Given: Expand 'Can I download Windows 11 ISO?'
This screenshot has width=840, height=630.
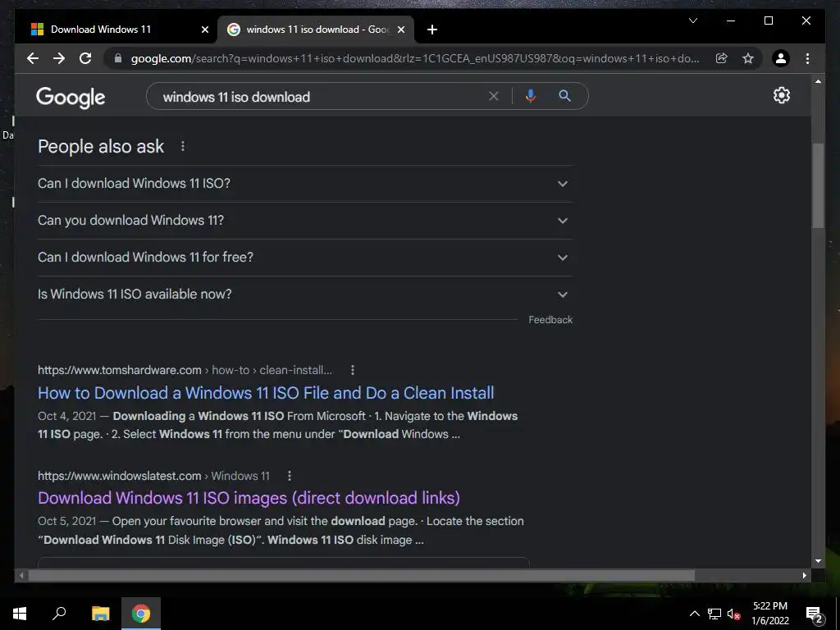Looking at the screenshot, I should pyautogui.click(x=305, y=183).
